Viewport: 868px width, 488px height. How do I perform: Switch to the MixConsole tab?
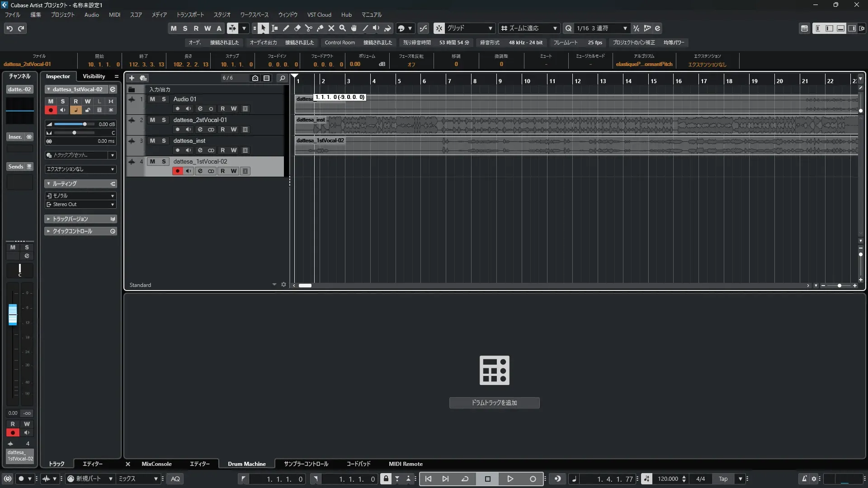(156, 464)
